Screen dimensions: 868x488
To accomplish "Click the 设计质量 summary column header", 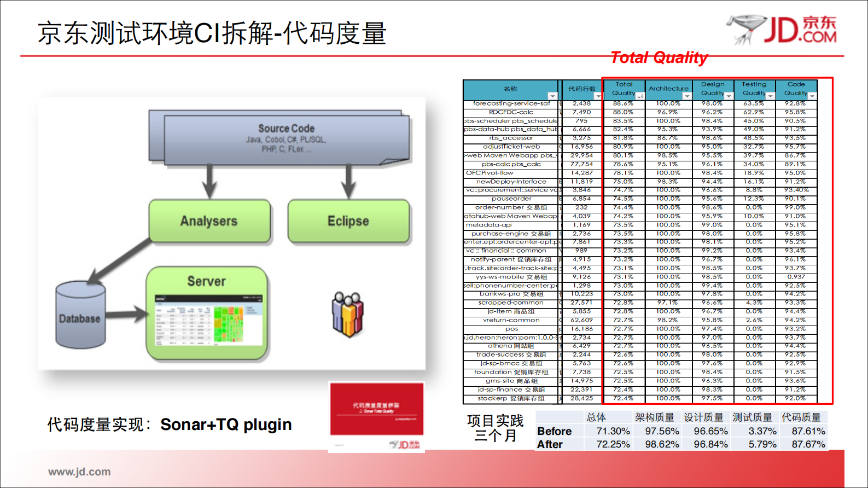I will pos(703,417).
